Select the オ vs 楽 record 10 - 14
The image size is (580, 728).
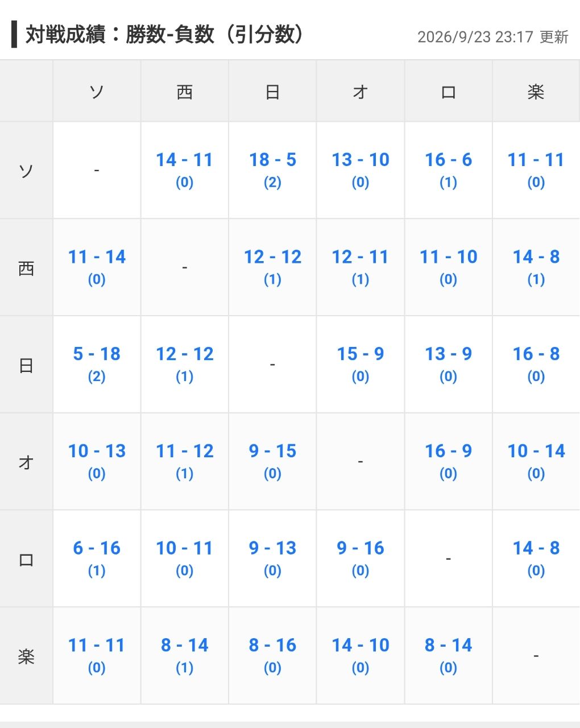click(536, 461)
